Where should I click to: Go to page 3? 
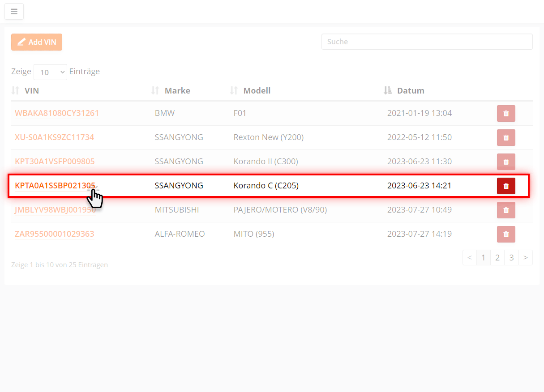511,258
